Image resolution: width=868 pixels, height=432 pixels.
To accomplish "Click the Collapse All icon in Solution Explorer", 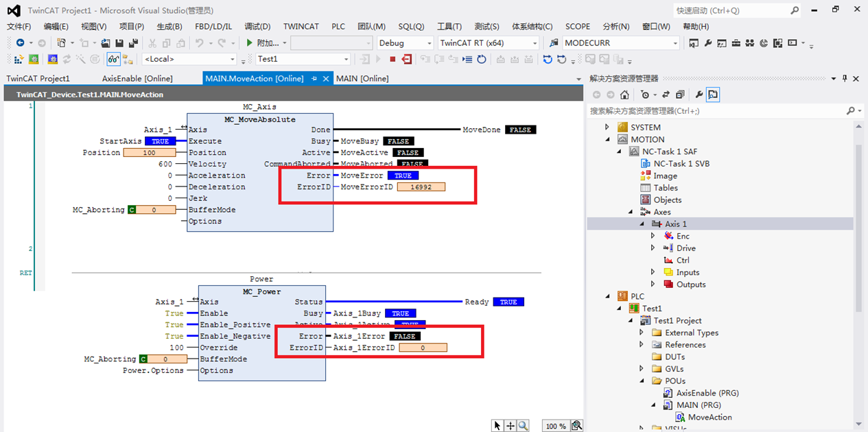I will [680, 95].
